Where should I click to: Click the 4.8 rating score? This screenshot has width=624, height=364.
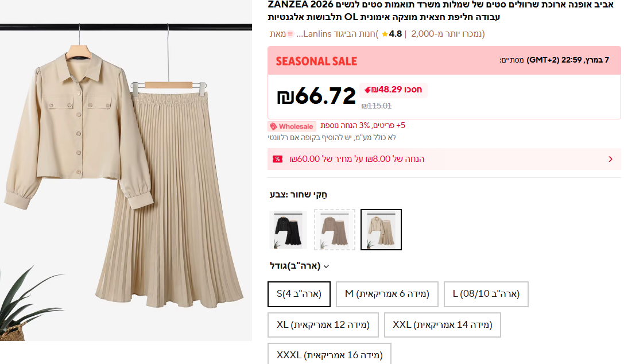click(395, 34)
